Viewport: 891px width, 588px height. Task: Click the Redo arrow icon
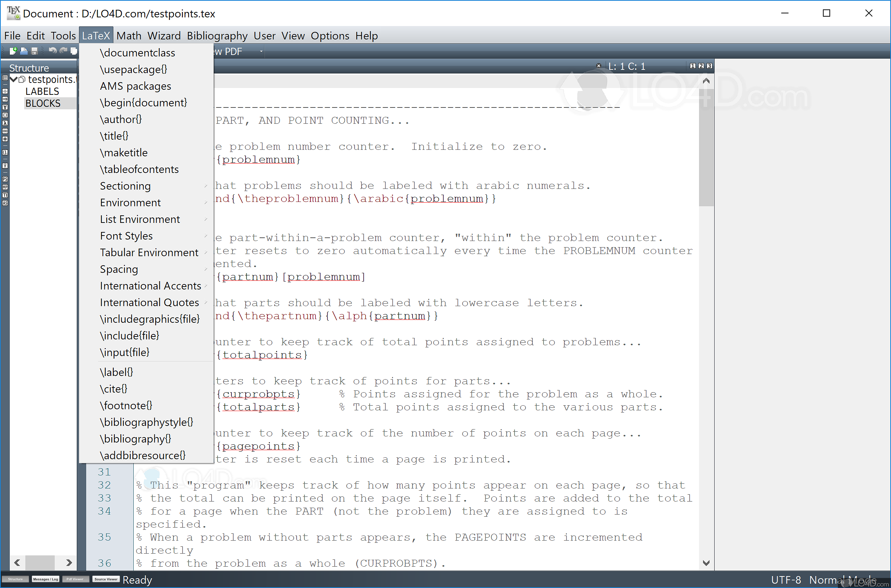[x=63, y=51]
